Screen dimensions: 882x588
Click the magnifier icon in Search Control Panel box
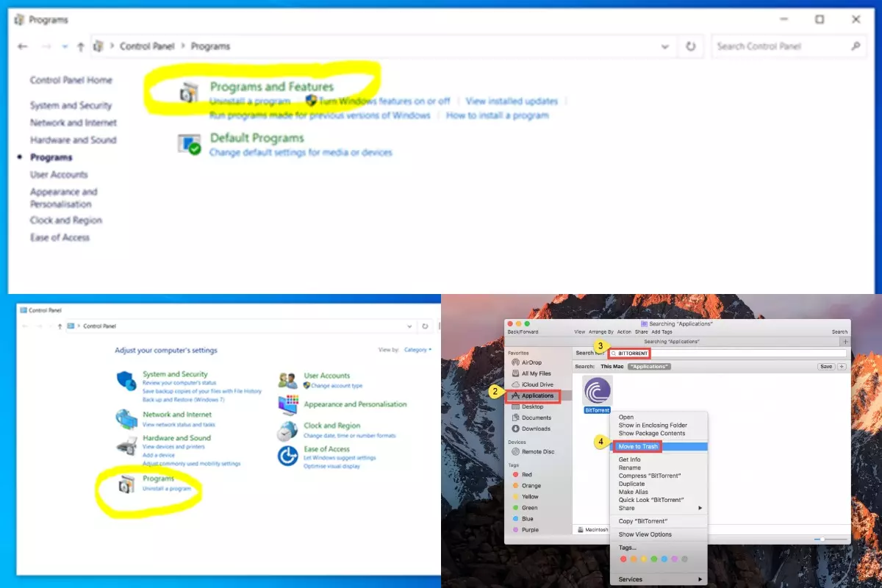pyautogui.click(x=856, y=46)
